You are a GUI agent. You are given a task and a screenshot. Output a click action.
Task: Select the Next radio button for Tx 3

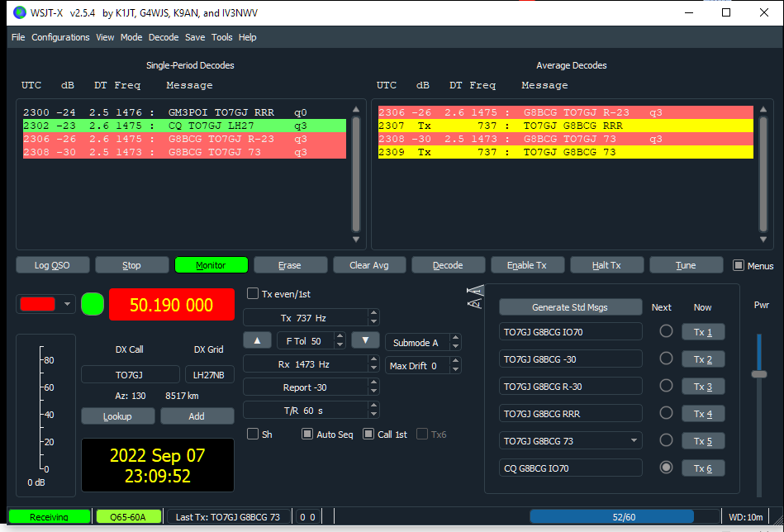pyautogui.click(x=666, y=386)
